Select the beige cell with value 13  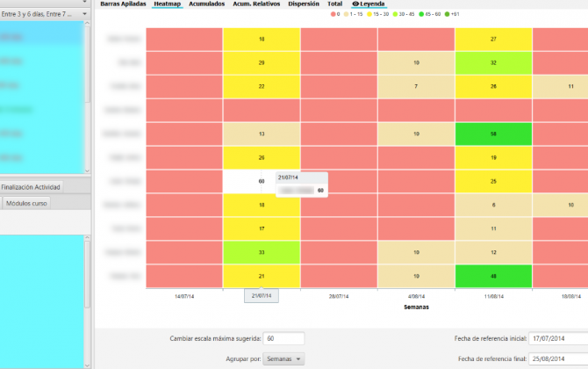click(262, 134)
